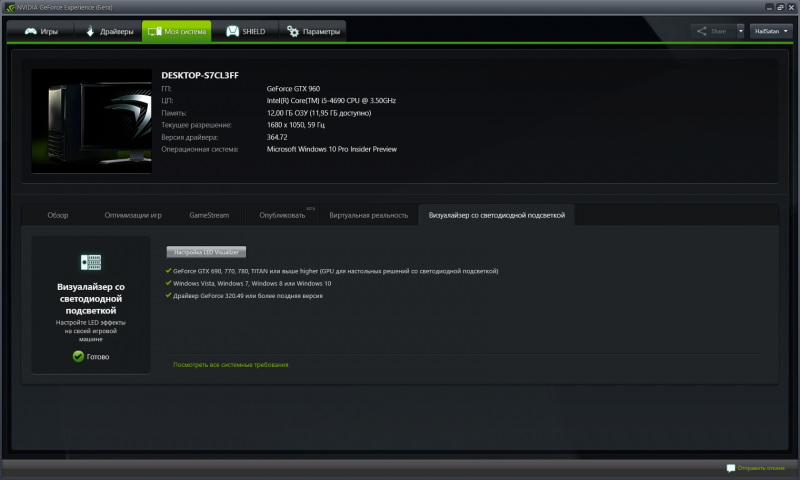
Task: Click the share icon in Share button
Action: [x=702, y=31]
